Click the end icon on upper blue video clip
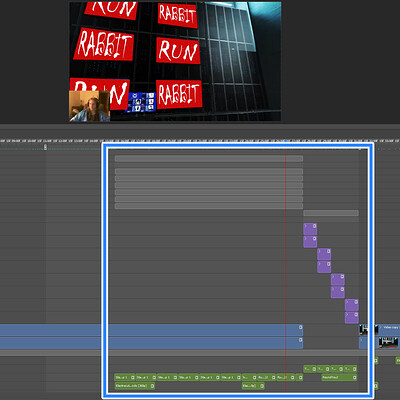Screen dimensions: 400x400 point(300,327)
